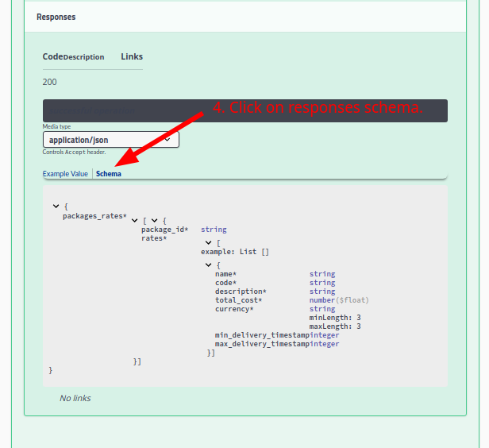
Task: Click the packages_rates property name
Action: (94, 216)
